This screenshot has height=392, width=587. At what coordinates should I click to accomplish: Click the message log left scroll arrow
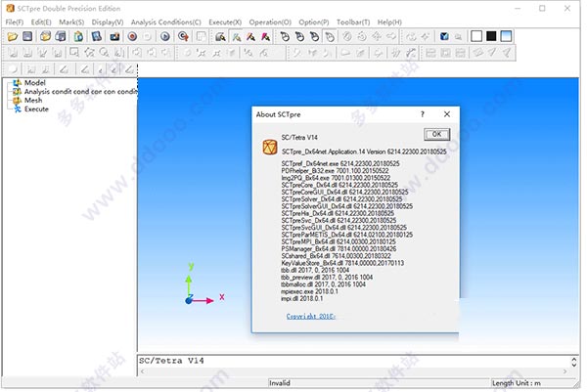point(143,371)
